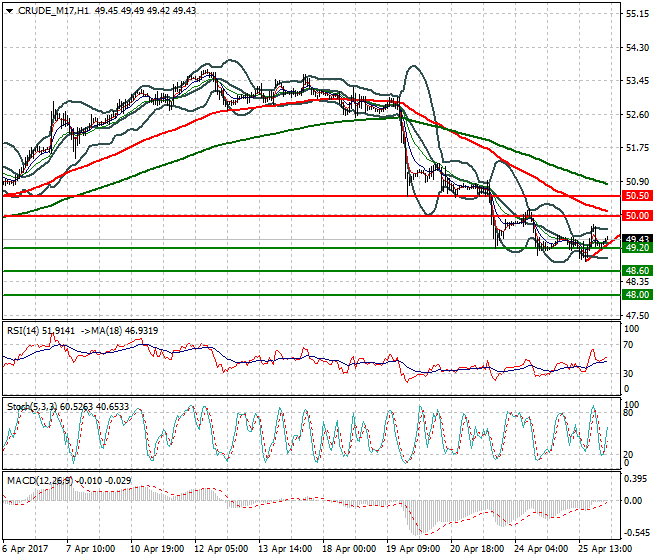The image size is (660, 560).
Task: Click the RSI scale level 70
Action: click(x=628, y=345)
